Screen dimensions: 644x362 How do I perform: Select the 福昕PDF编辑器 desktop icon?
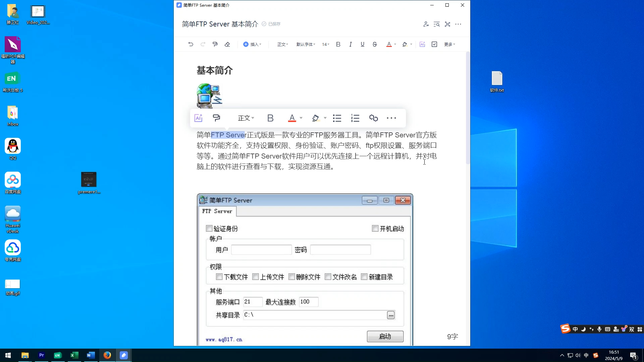point(13,50)
